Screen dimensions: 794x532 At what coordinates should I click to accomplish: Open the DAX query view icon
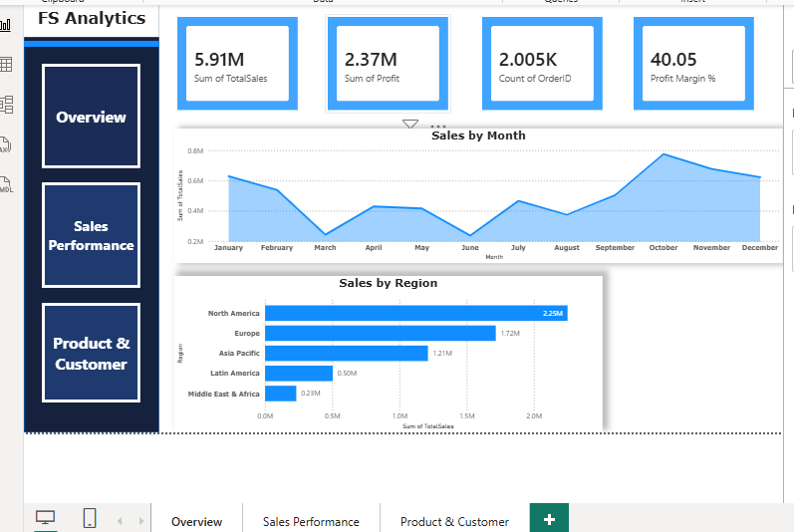click(5, 144)
